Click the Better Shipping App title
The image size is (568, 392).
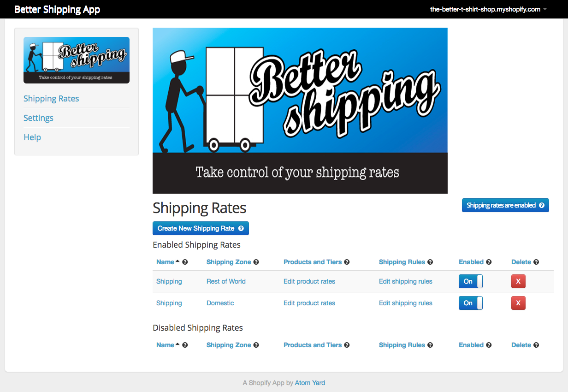[x=57, y=9]
